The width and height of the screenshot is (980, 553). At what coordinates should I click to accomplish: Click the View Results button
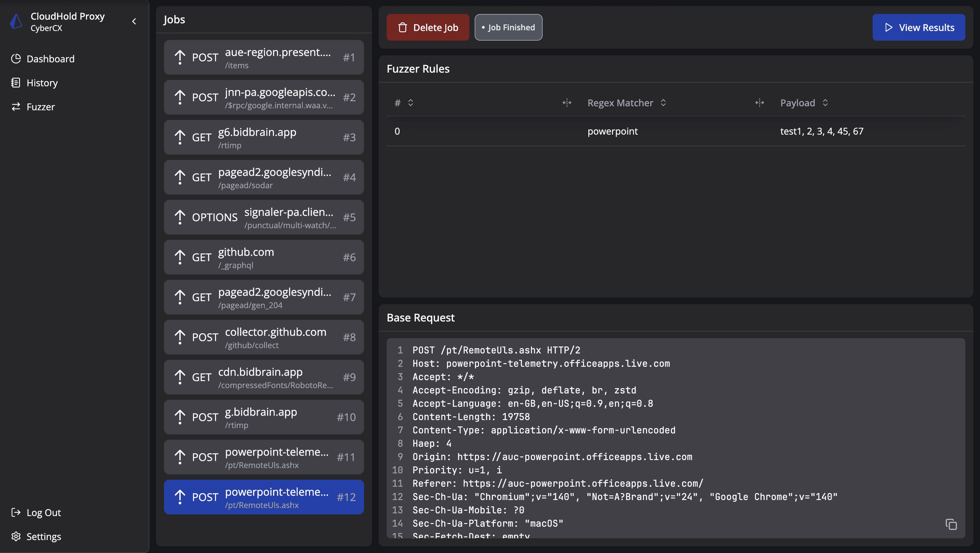(x=919, y=27)
